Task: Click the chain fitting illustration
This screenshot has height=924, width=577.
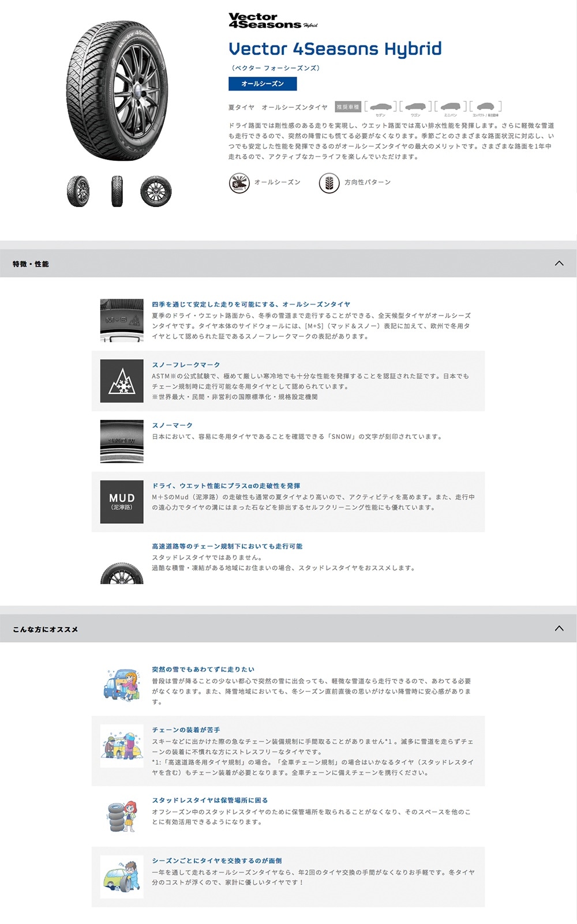Action: tap(122, 746)
